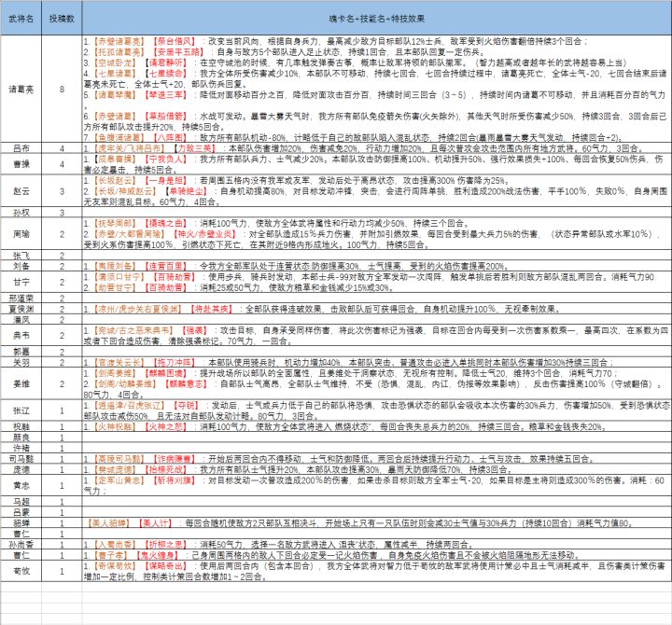The width and height of the screenshot is (672, 625).
Task: Select 夏侯渊's skill cell mentioning 将赴其疾
Action: coord(377,309)
